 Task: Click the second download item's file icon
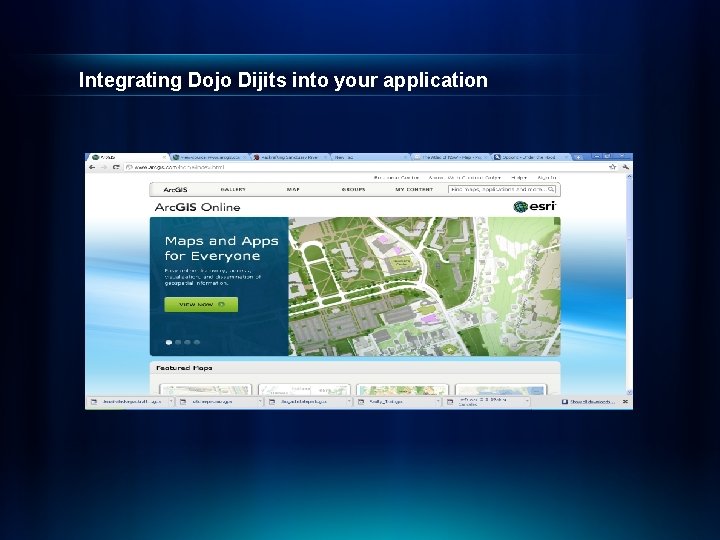pyautogui.click(x=183, y=402)
